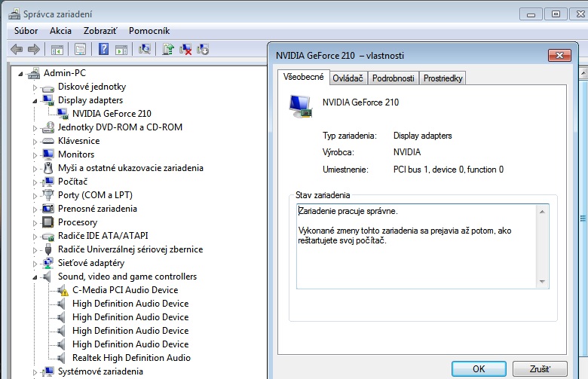Viewport: 588px width, 379px height.
Task: Click the update driver software icon
Action: click(x=167, y=49)
